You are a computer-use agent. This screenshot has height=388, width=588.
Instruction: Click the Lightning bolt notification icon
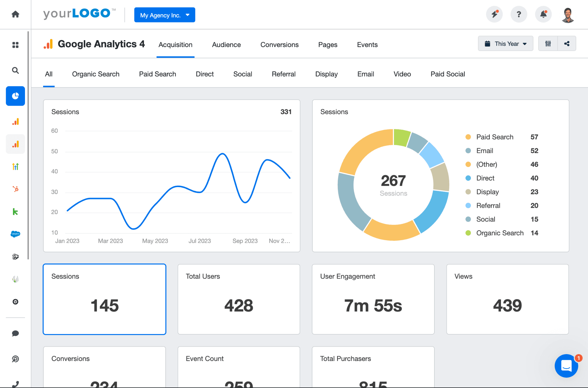coord(494,15)
